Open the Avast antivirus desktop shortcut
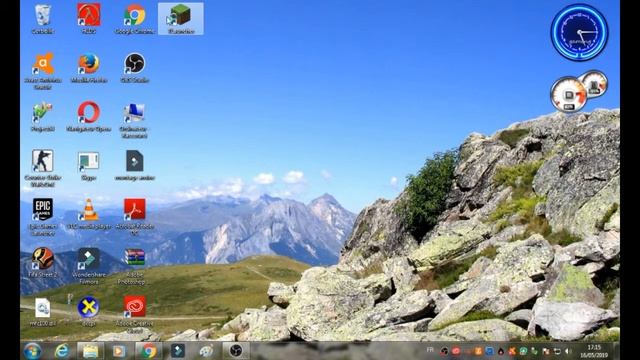This screenshot has width=640, height=360. (42, 70)
